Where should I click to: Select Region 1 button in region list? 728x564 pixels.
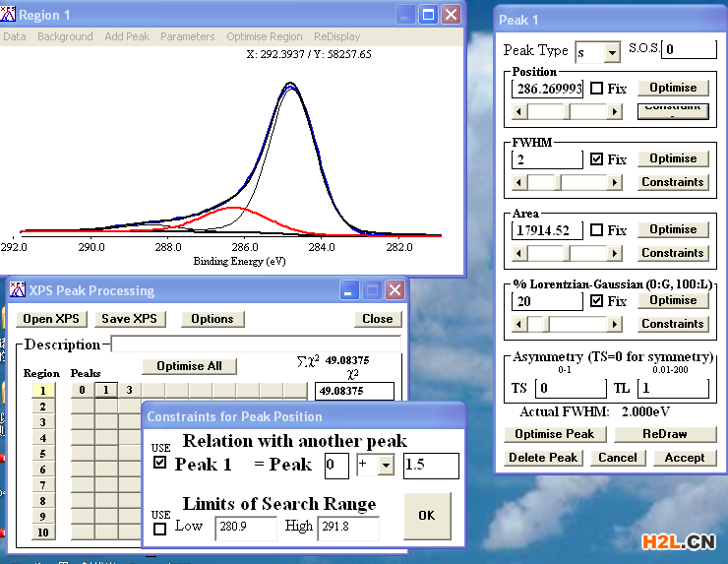coord(43,391)
